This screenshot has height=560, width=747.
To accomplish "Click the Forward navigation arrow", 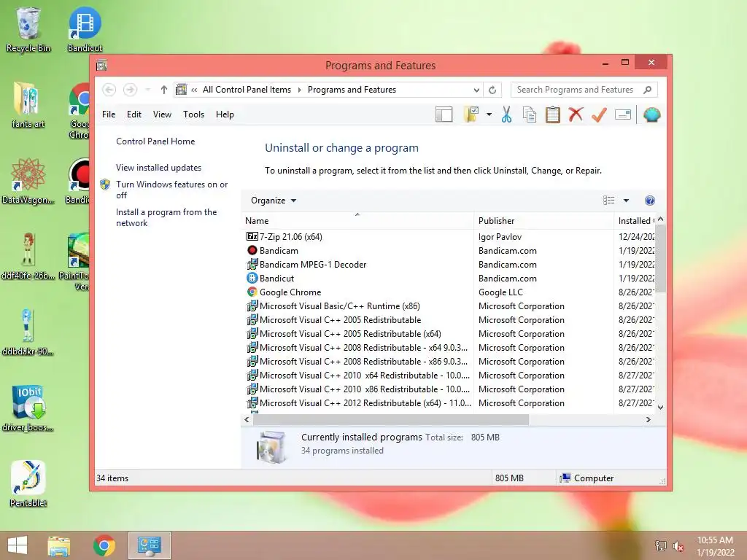I will [x=130, y=90].
